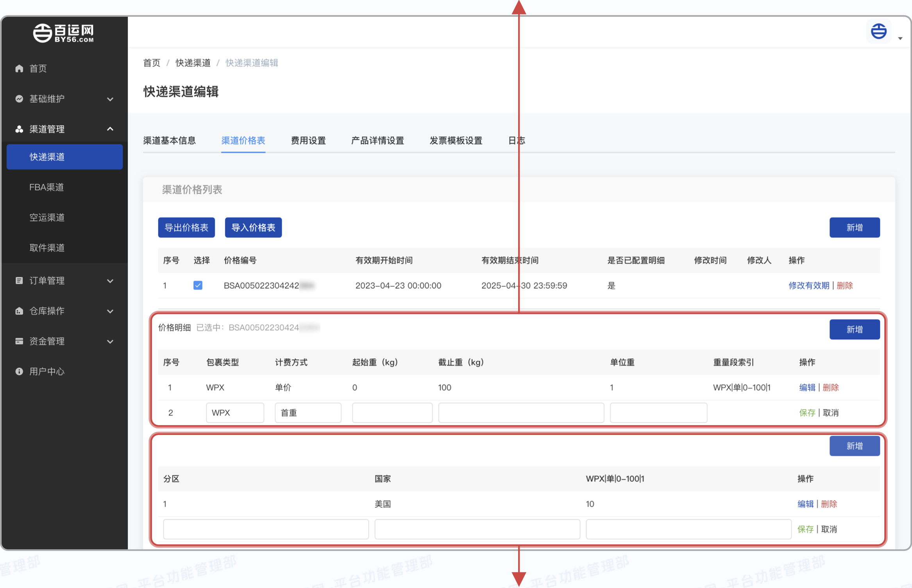Click the 起始重 input field in row 2

392,413
